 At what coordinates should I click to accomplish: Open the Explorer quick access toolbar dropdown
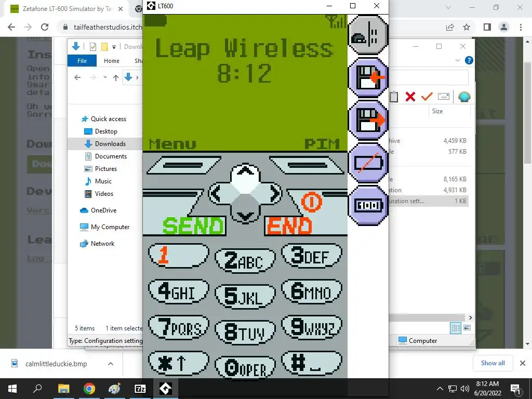(114, 47)
